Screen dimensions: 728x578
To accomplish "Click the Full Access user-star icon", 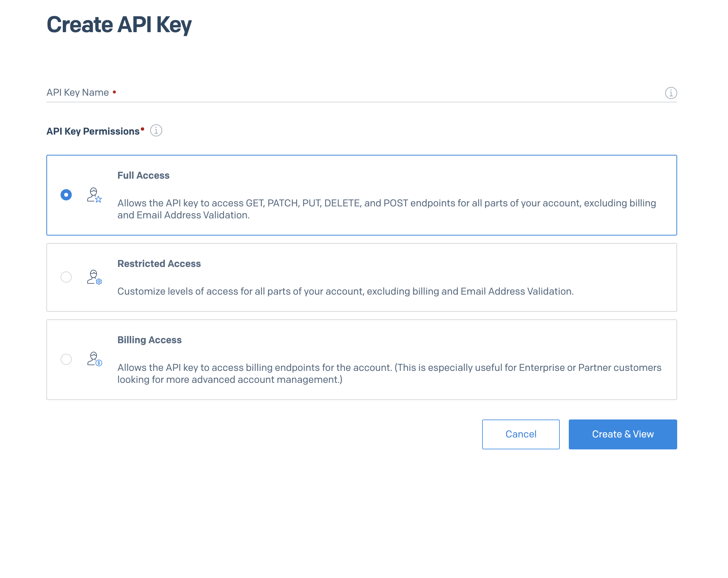I will [x=94, y=195].
